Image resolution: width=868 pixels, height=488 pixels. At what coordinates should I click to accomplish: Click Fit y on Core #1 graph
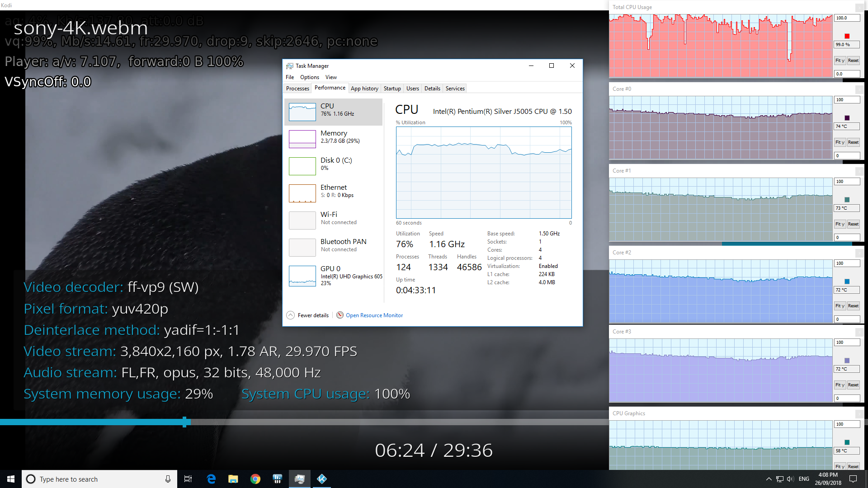[840, 224]
